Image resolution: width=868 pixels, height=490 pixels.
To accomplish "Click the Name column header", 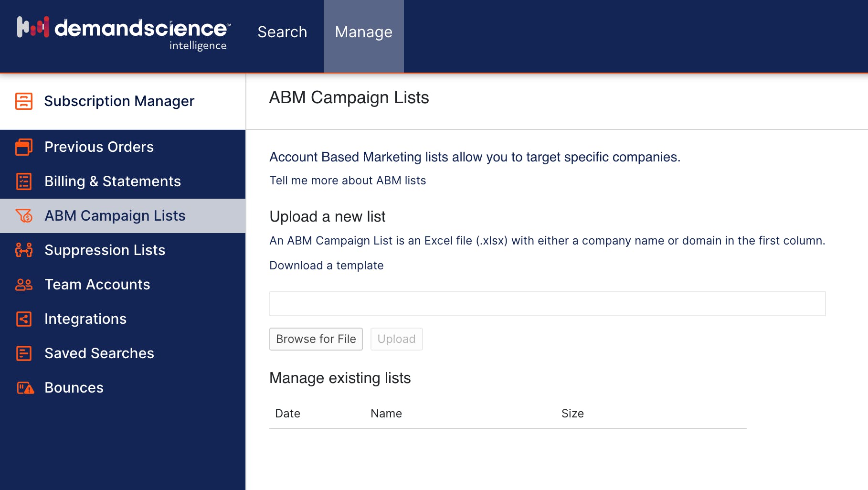I will click(386, 414).
